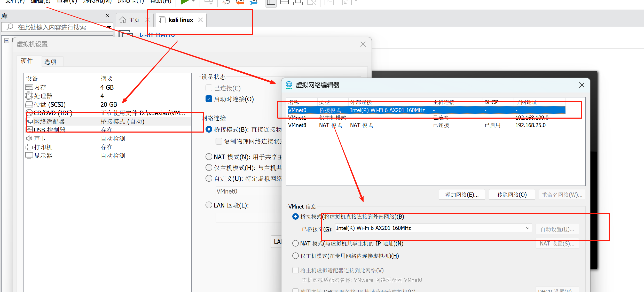Select the VMnet0 bridged row

[427, 110]
